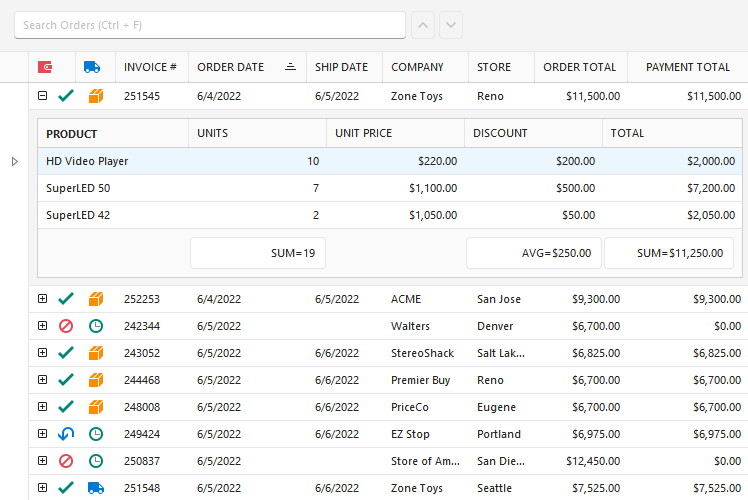Viewport: 748px width, 500px height.
Task: Click sort indicator icon in Order Date header
Action: pyautogui.click(x=290, y=67)
